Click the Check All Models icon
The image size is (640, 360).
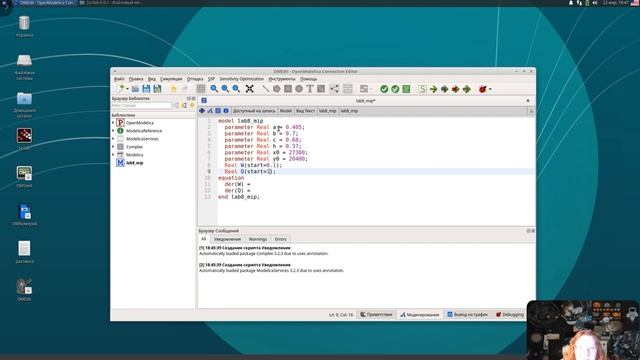(x=395, y=89)
